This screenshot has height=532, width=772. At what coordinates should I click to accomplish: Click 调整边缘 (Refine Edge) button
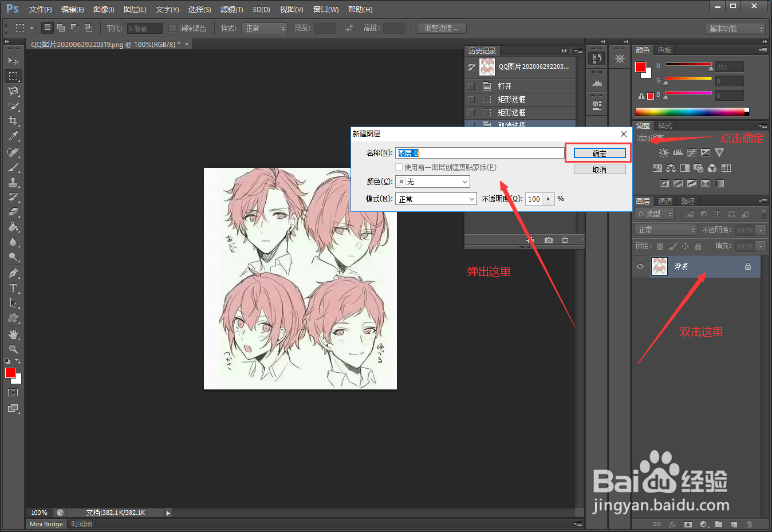(442, 28)
